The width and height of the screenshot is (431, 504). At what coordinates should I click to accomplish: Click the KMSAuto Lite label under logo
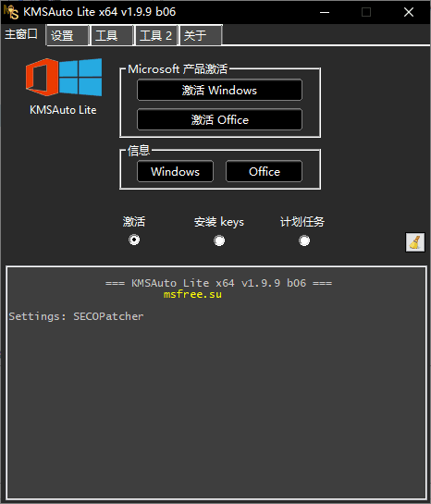click(x=63, y=110)
